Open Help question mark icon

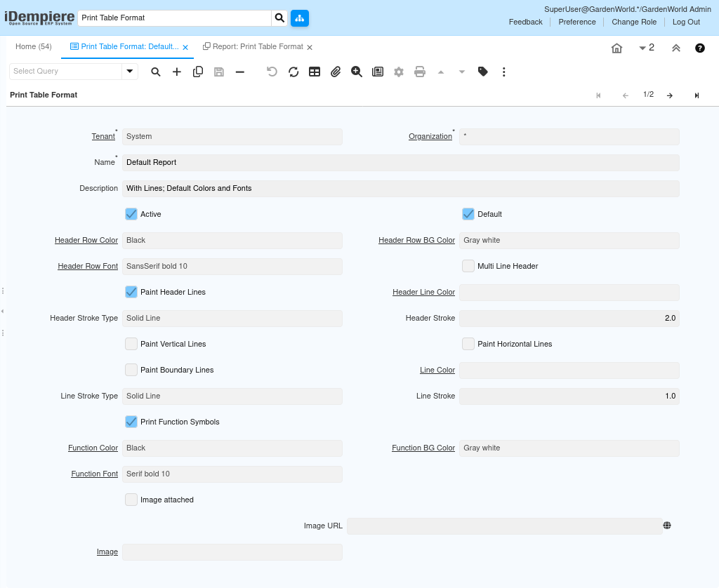click(700, 48)
